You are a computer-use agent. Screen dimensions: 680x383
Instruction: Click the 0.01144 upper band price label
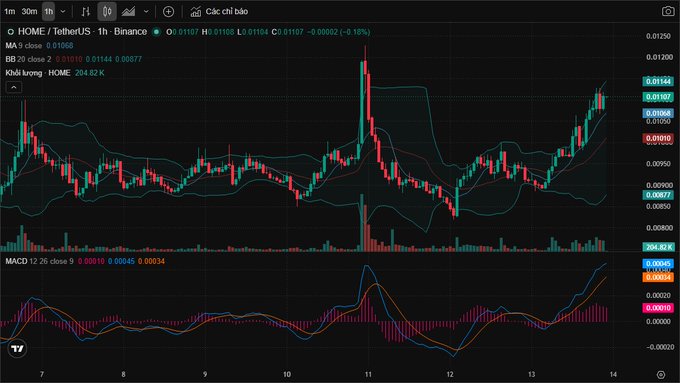[x=658, y=82]
